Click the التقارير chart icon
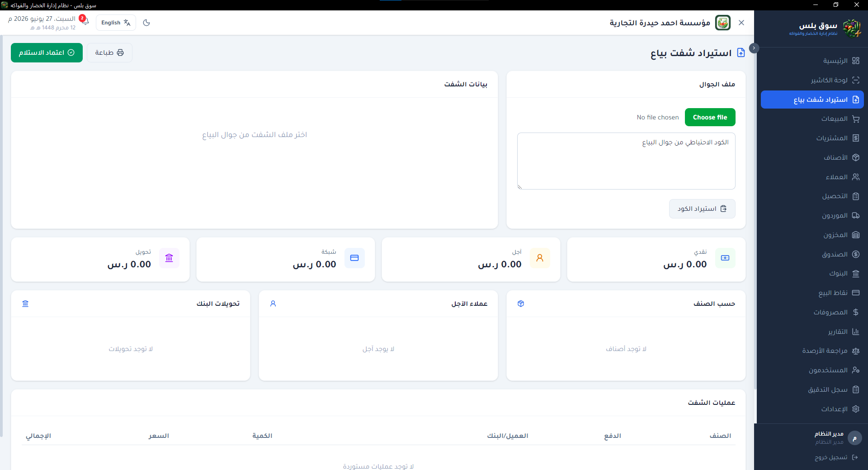Screen dimensions: 868x470 (855, 332)
